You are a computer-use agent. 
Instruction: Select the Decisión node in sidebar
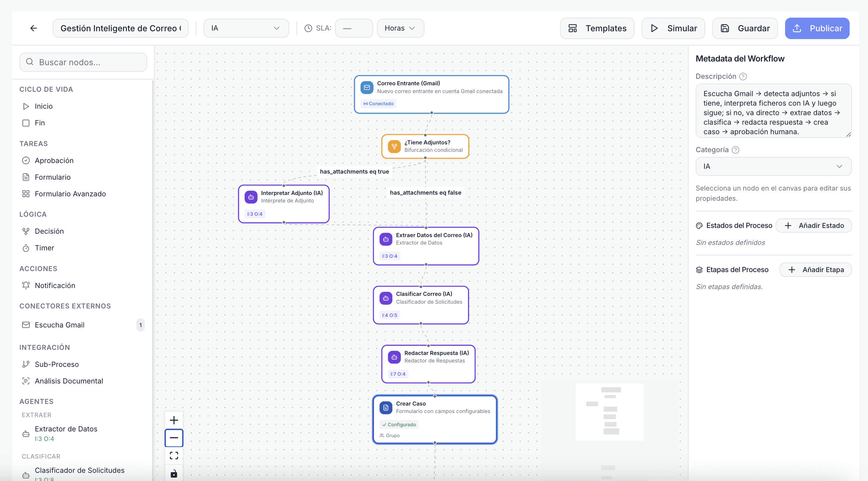point(49,231)
